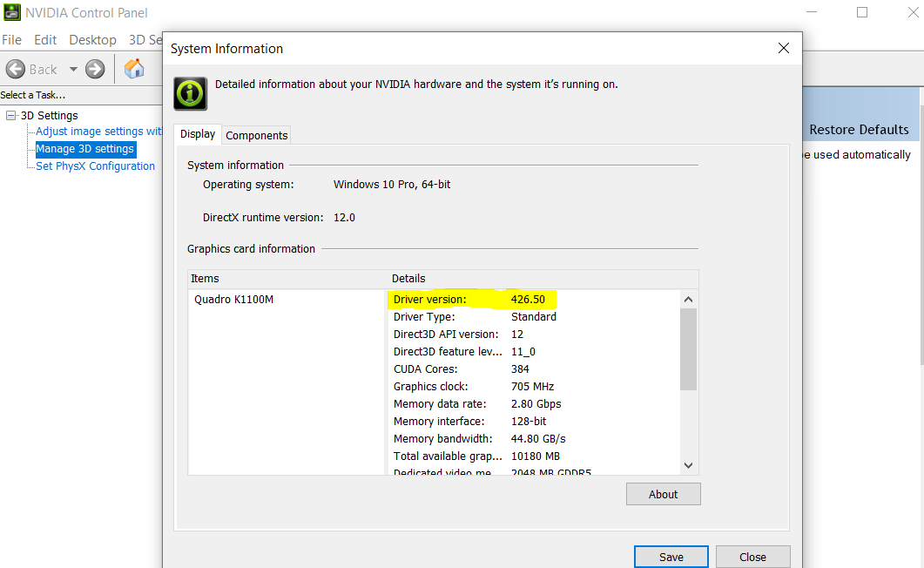Select the Direct3D feature level row
Screen dimensions: 924x568
(533, 352)
